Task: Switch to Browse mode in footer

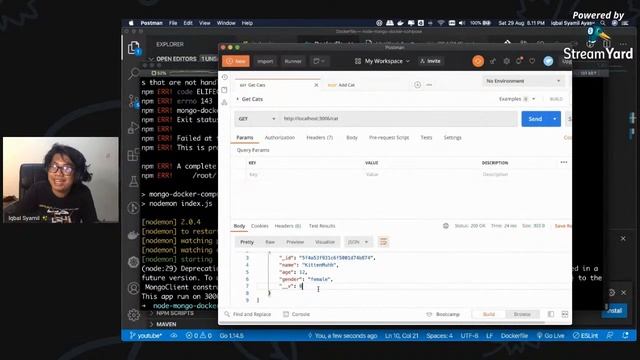Action: pos(522,314)
